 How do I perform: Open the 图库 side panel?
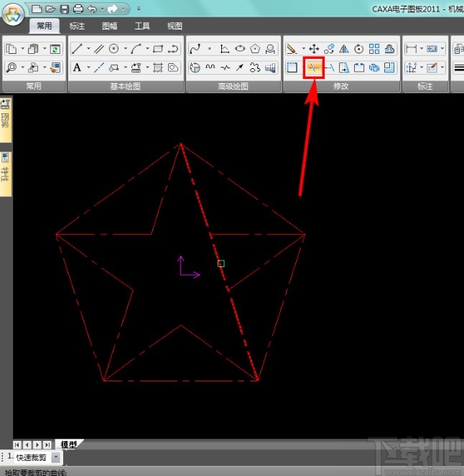[x=5, y=118]
